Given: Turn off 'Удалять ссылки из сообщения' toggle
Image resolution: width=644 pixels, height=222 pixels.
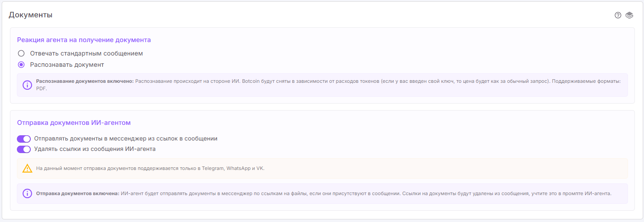Looking at the screenshot, I should coord(24,149).
